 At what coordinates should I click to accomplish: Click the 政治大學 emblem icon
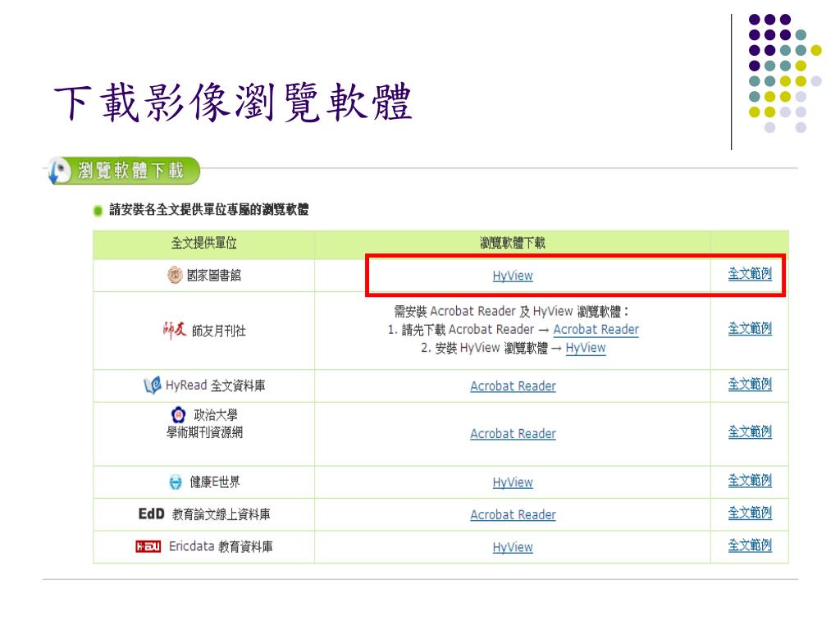(178, 414)
